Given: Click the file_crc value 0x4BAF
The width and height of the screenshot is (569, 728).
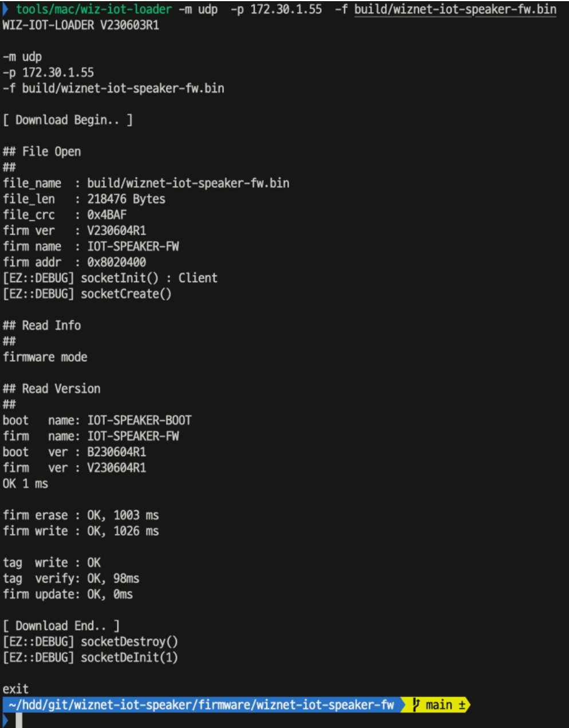Looking at the screenshot, I should 107,215.
